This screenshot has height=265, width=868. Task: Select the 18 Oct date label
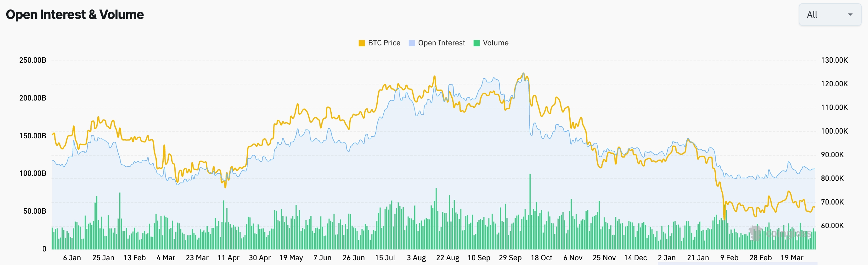541,258
